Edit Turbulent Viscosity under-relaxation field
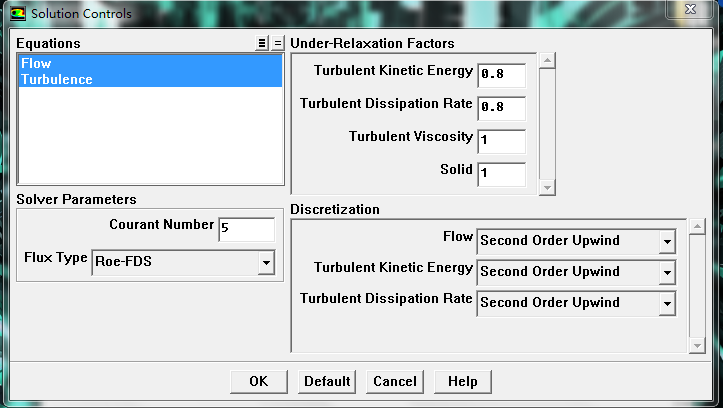 (x=502, y=141)
